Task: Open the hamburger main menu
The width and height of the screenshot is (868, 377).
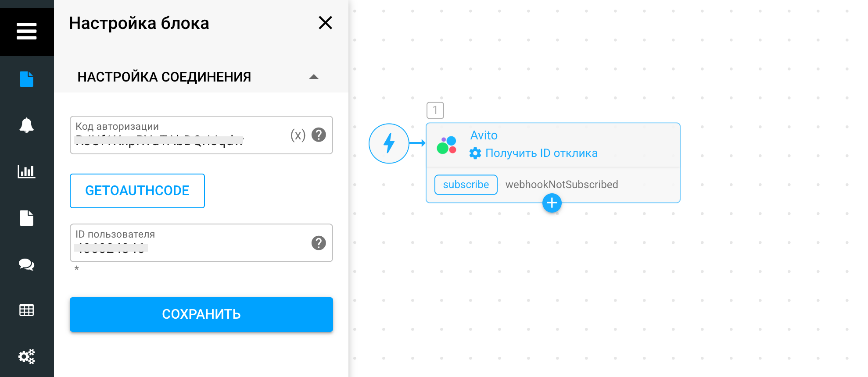Action: [x=26, y=31]
